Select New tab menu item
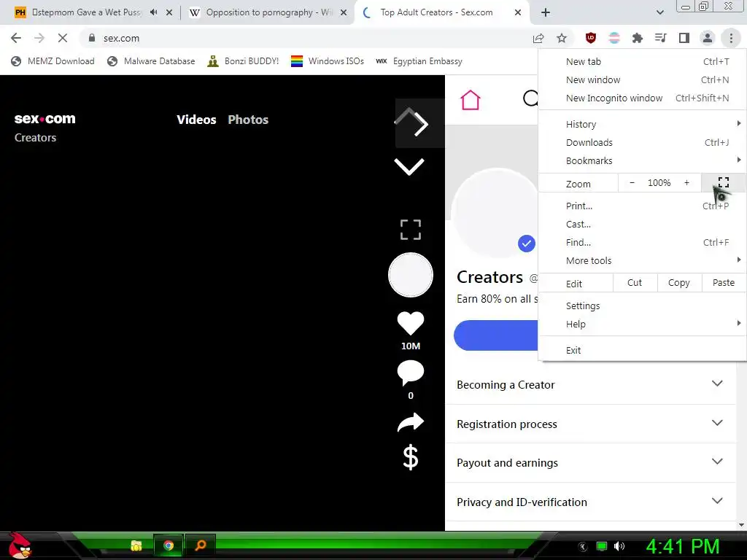This screenshot has width=747, height=560. click(642, 61)
